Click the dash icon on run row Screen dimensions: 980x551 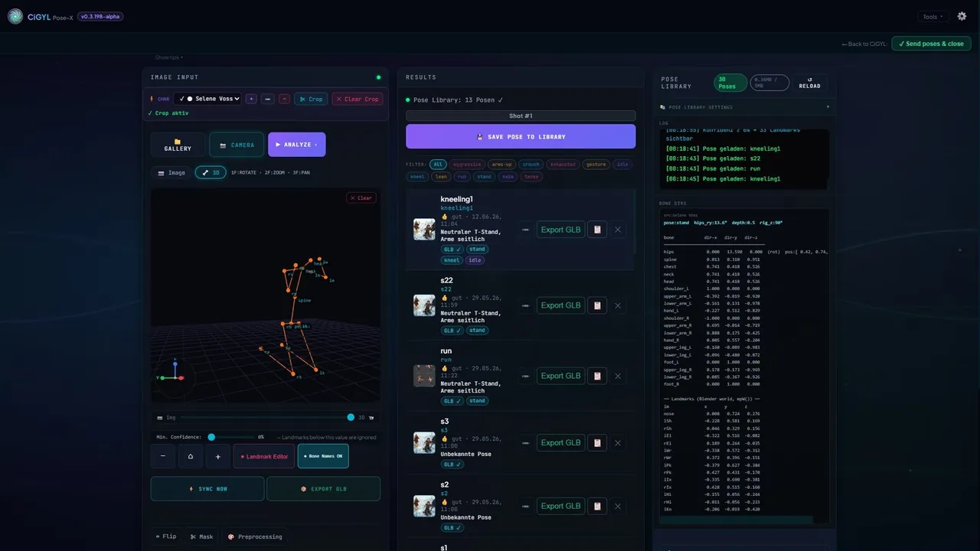525,376
